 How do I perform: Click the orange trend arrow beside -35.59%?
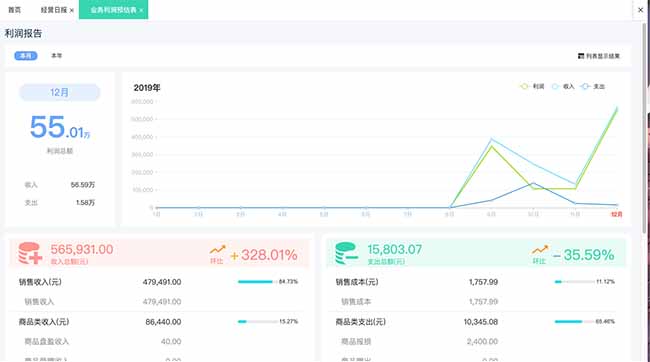(540, 250)
